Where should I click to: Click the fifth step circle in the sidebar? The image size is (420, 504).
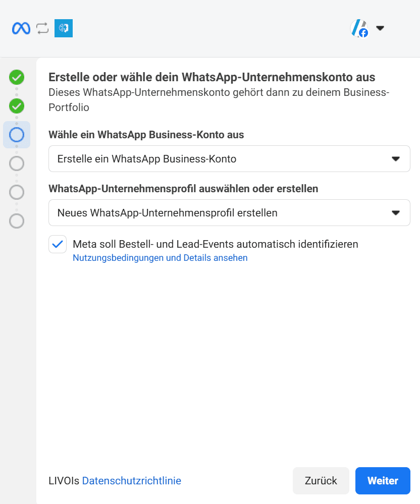pos(16,192)
